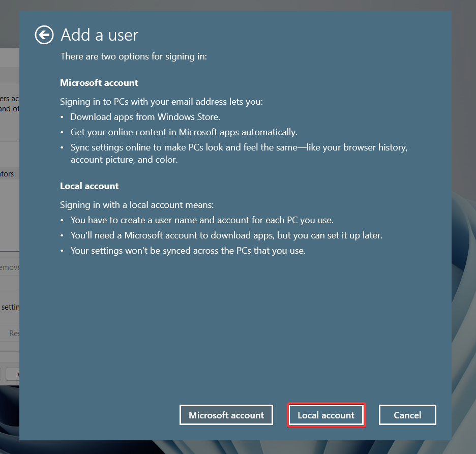Click 'Get your online content in Microsoft apps' line
This screenshot has height=454, width=476.
(184, 132)
